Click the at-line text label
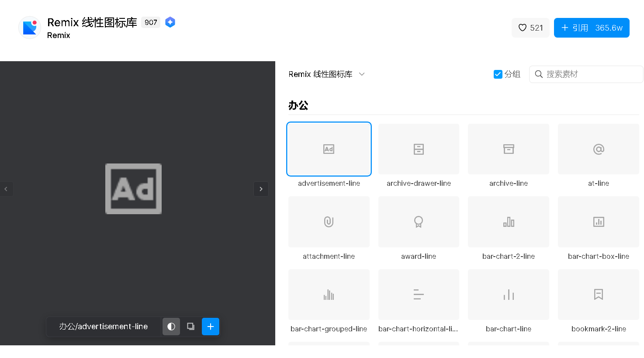 click(x=599, y=183)
